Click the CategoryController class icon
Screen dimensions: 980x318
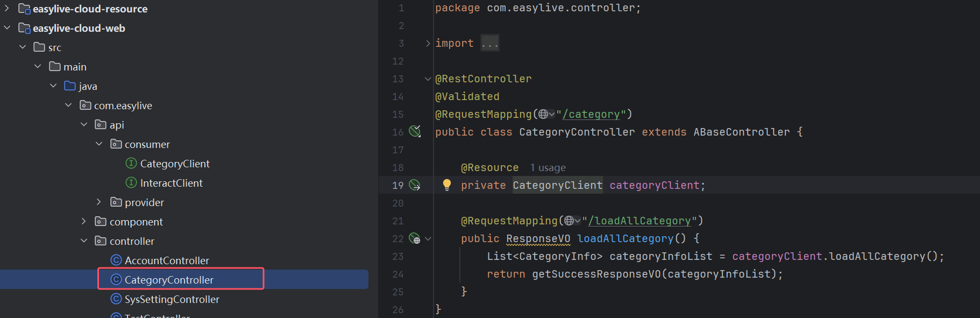click(116, 280)
